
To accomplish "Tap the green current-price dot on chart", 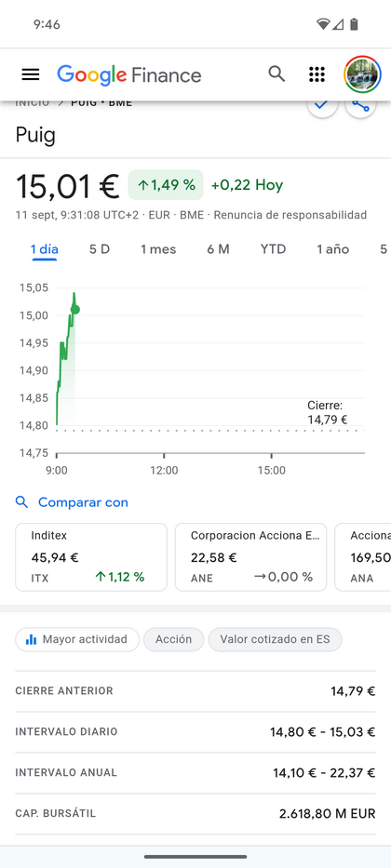I will point(75,310).
